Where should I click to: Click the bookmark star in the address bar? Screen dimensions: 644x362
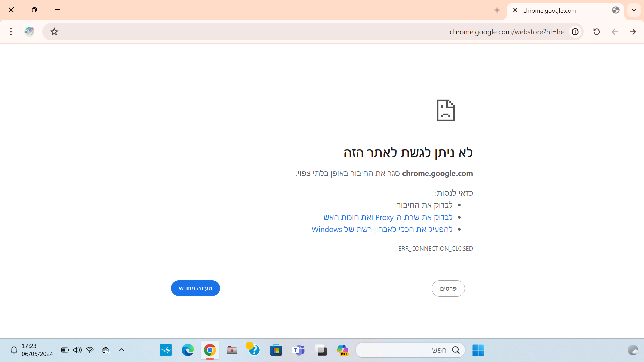54,32
